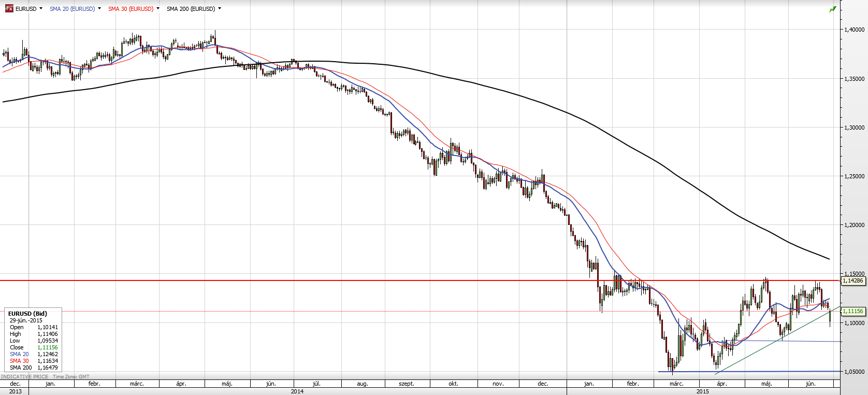Click the 'okt.' month label
Image resolution: width=868 pixels, height=395 pixels.
[453, 384]
